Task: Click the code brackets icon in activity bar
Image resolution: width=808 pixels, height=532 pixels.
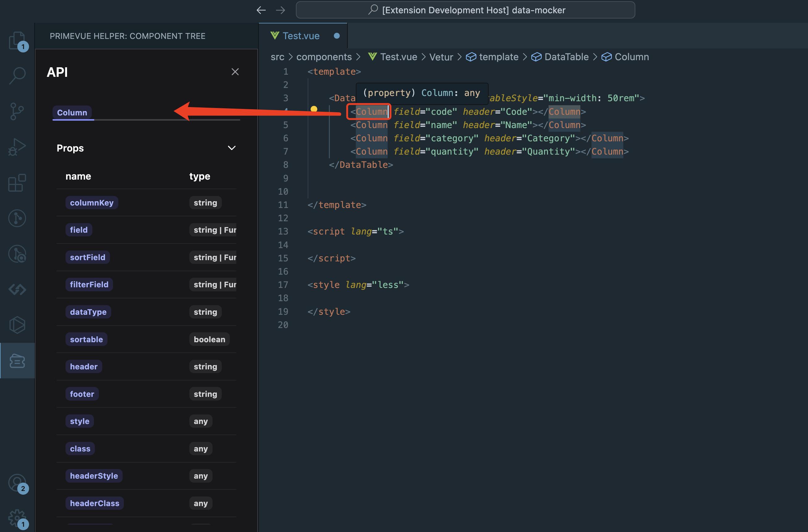Action: click(x=17, y=289)
